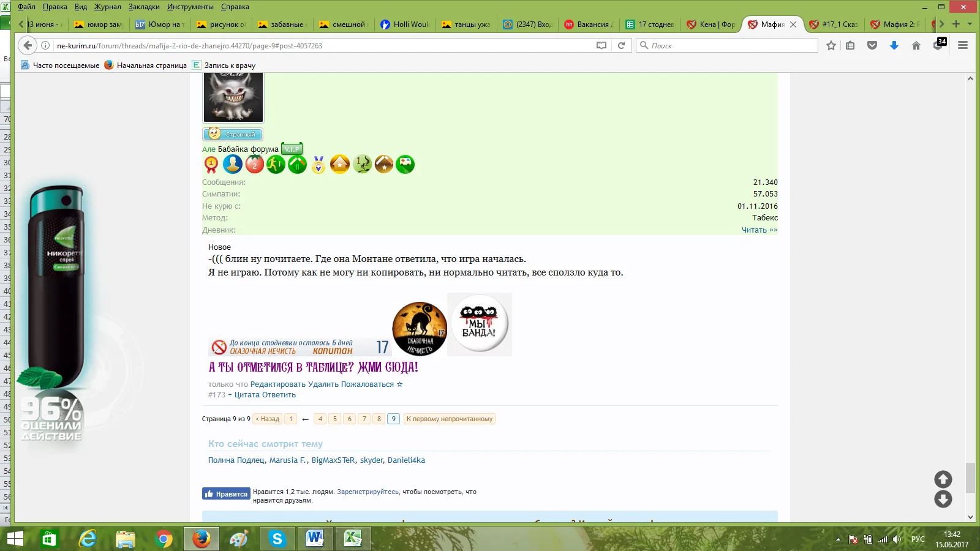
Task: Open the Сказочная нечисть round cat image
Action: pyautogui.click(x=420, y=329)
